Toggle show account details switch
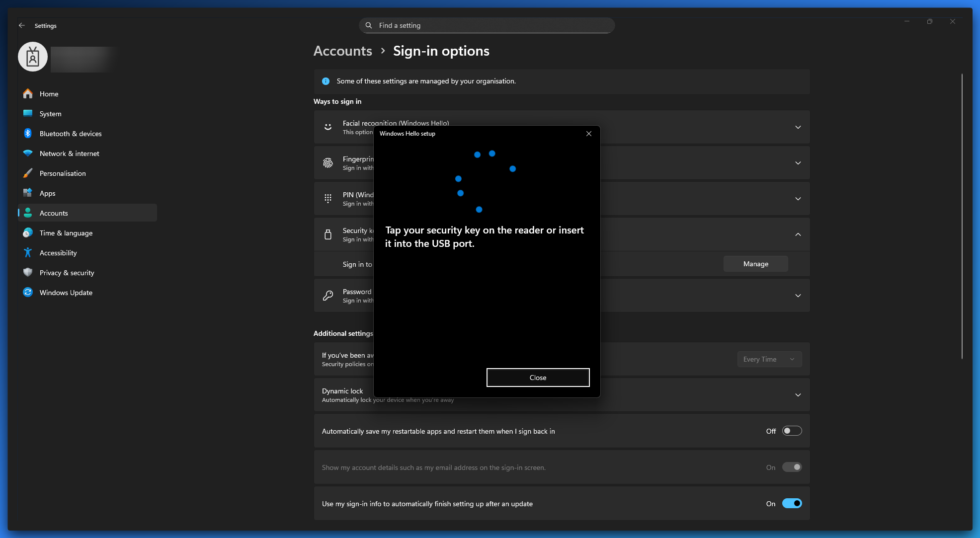 [792, 467]
